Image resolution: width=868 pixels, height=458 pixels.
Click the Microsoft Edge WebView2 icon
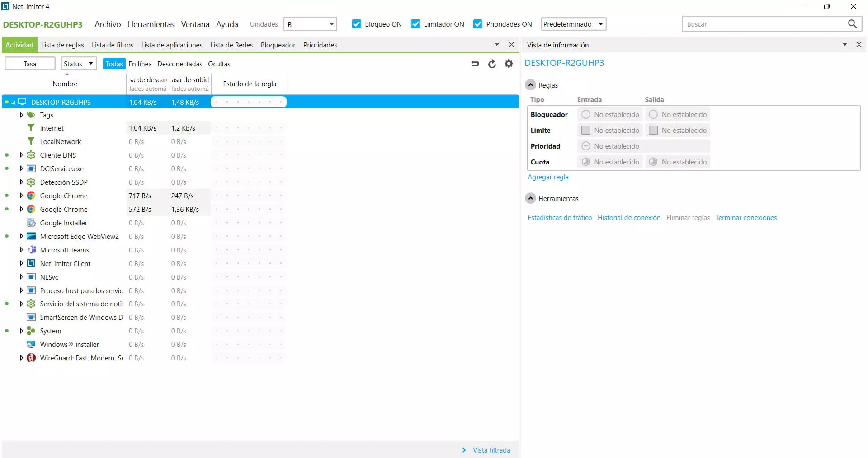pos(31,236)
